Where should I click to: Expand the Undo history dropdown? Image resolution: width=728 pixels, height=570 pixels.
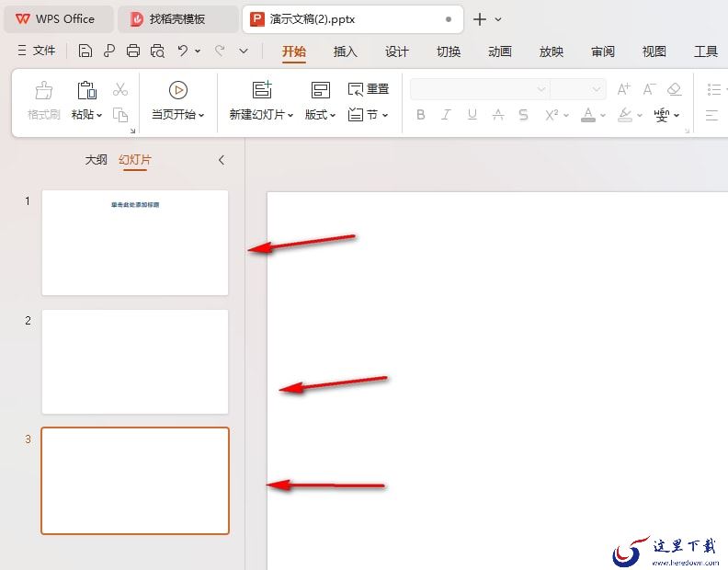click(198, 51)
